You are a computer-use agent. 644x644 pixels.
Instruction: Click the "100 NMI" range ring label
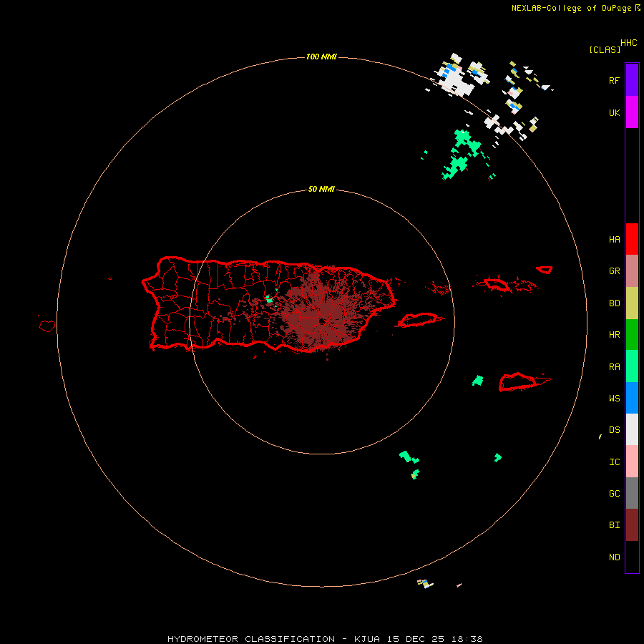(321, 57)
